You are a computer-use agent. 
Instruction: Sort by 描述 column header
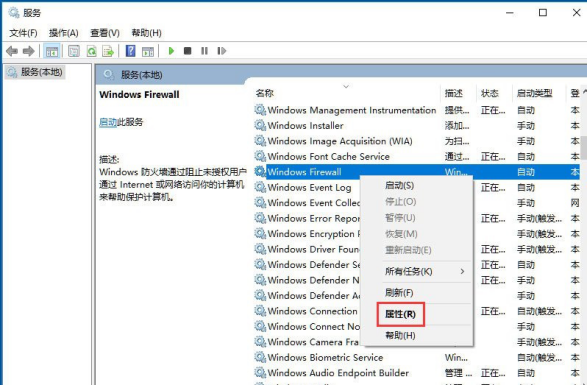(x=454, y=93)
